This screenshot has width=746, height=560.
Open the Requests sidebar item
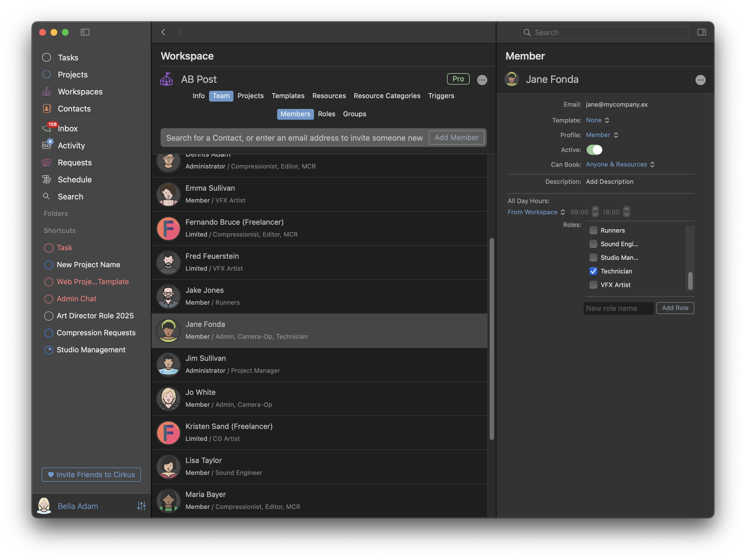75,163
